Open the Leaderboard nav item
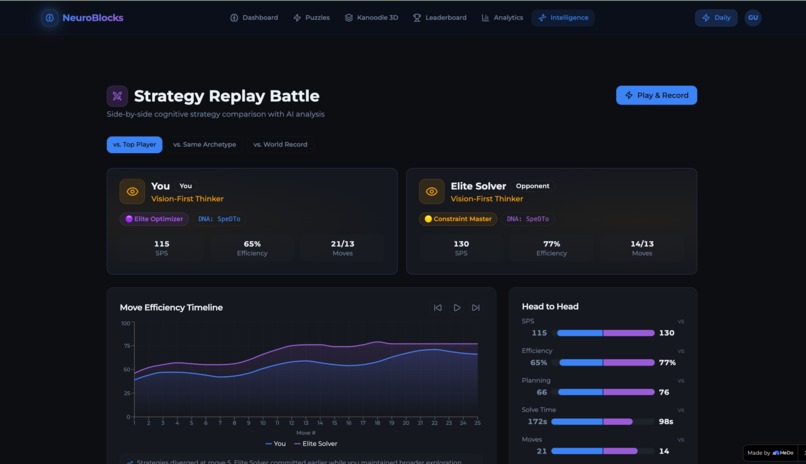 coord(439,18)
